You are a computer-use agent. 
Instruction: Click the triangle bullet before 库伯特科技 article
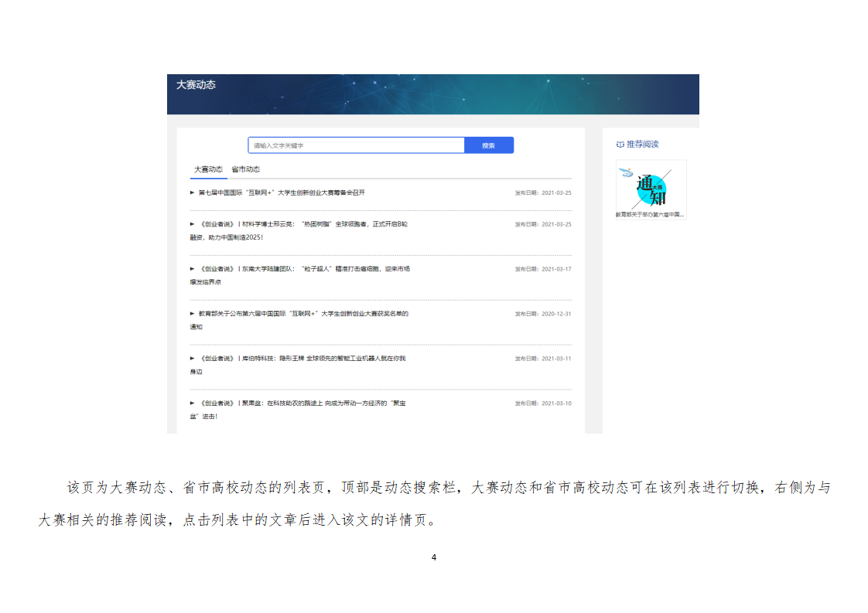193,359
